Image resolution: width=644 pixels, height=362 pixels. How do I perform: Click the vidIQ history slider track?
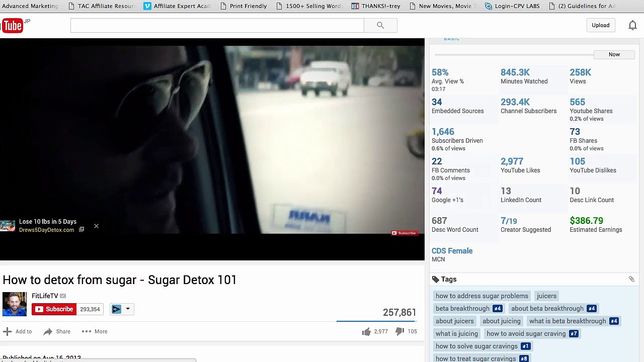(514, 54)
